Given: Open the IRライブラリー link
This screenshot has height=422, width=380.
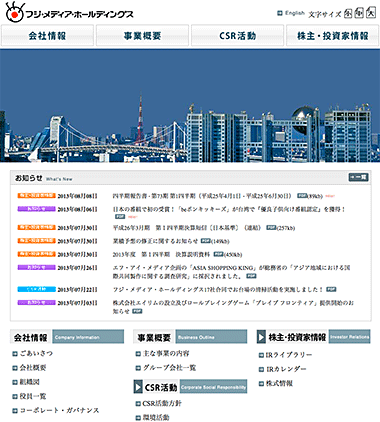Looking at the screenshot, I should (289, 355).
